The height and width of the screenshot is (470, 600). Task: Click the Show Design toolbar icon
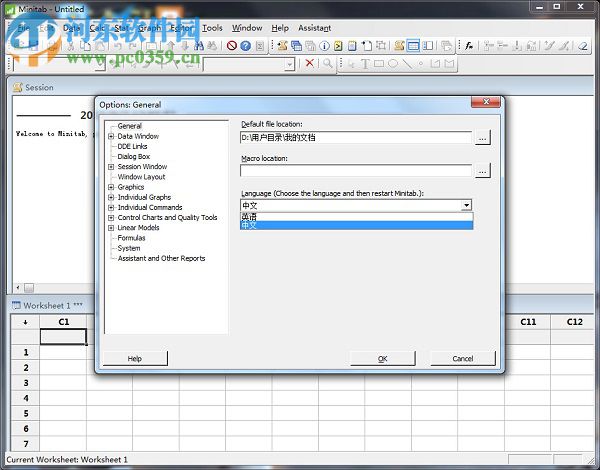tap(381, 46)
